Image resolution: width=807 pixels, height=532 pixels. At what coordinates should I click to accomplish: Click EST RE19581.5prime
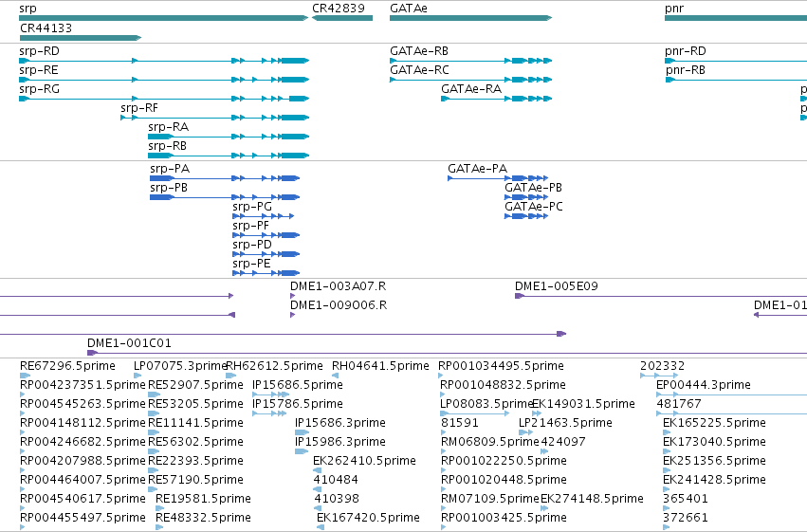tap(159, 509)
